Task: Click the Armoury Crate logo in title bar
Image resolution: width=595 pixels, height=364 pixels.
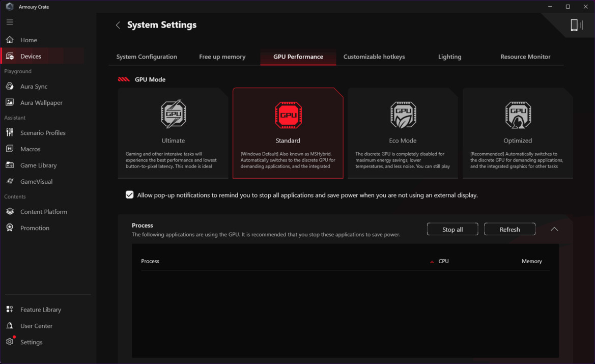Action: tap(10, 7)
